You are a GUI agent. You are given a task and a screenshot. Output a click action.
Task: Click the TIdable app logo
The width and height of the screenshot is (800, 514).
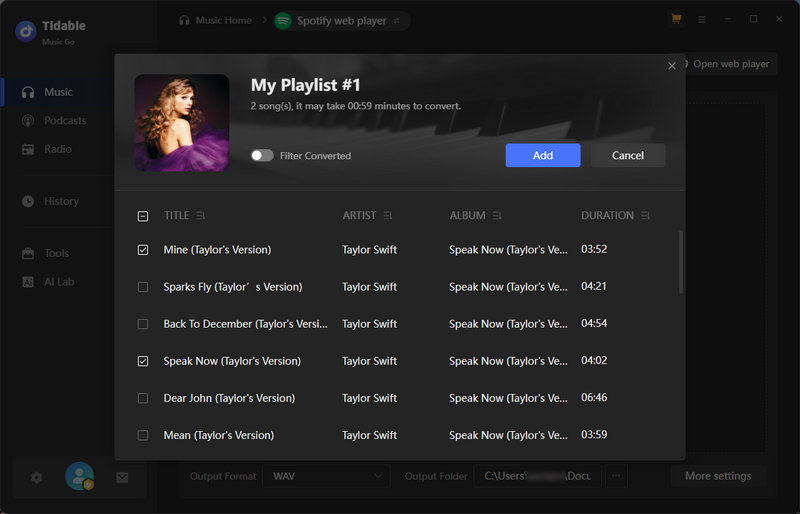26,31
